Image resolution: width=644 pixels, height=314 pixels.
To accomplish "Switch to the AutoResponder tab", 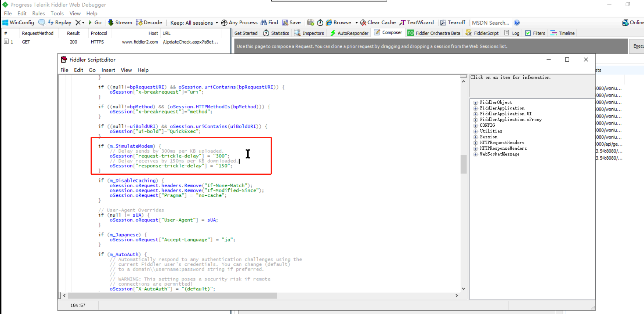I will [x=349, y=33].
